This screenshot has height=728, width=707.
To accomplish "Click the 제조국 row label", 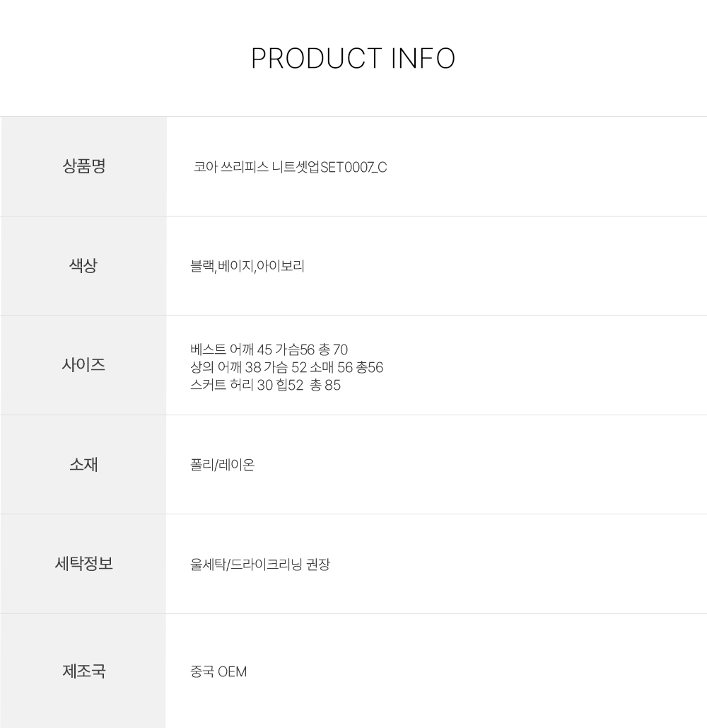I will (83, 671).
